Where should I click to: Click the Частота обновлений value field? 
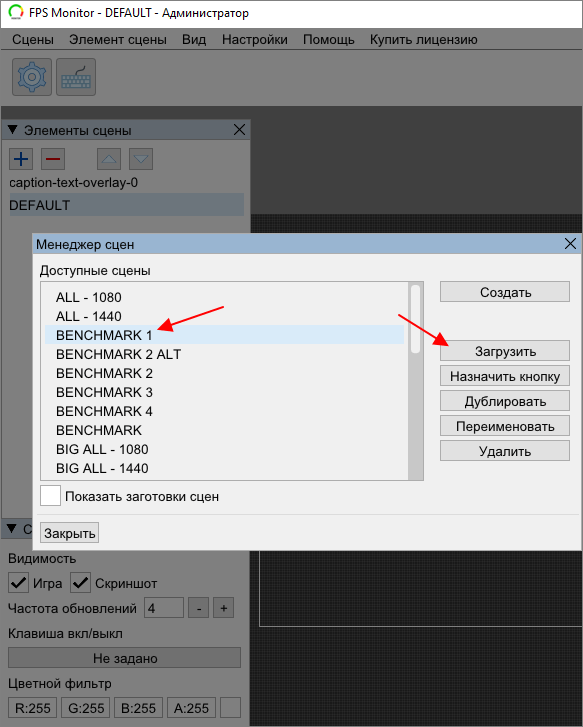(x=164, y=608)
